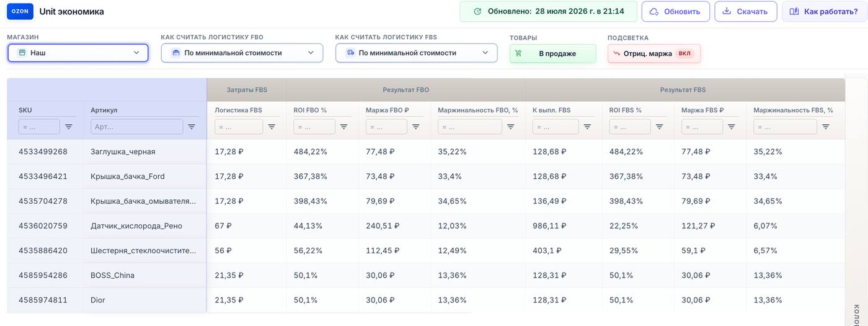
Task: Open filter icon for Маржа FBS ₽ column
Action: click(x=731, y=127)
